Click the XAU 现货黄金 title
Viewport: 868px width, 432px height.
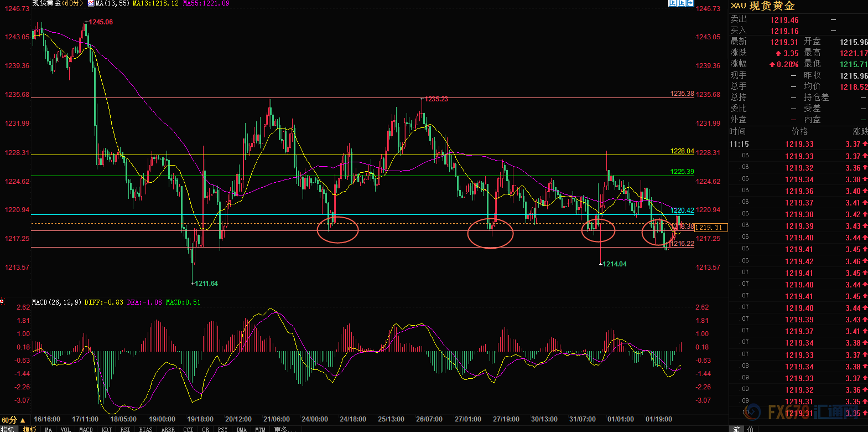point(763,6)
